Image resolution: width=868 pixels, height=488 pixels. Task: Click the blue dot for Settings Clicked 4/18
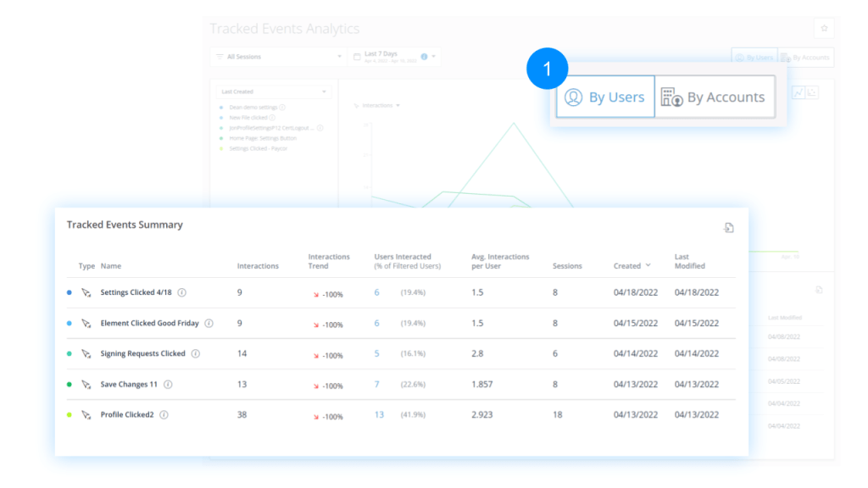(x=69, y=292)
